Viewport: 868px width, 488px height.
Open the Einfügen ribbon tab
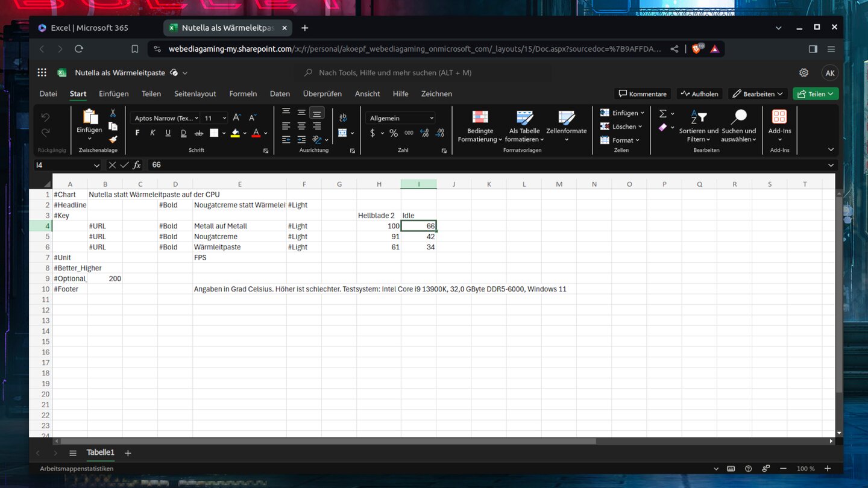coord(113,93)
